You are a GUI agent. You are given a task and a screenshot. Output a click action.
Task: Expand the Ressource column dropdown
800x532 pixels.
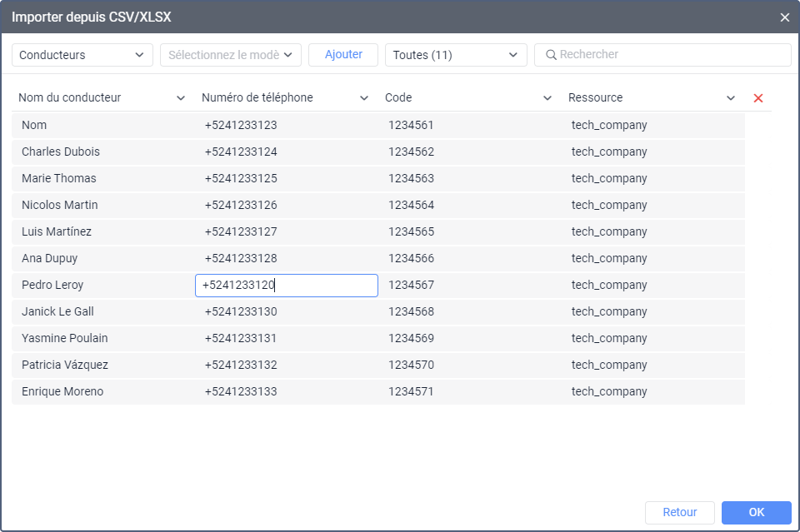pyautogui.click(x=731, y=98)
